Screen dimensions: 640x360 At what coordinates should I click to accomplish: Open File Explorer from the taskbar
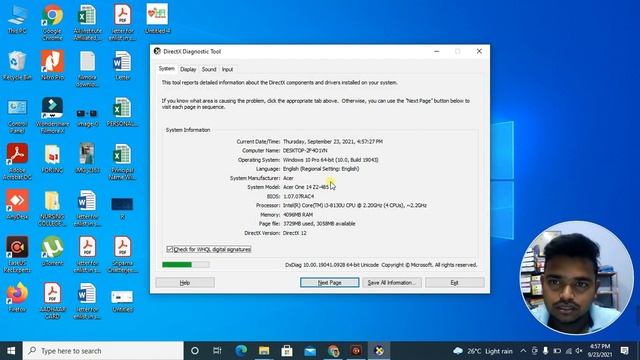coord(264,351)
